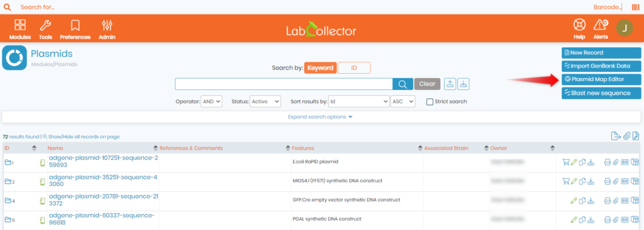Sort by the ID column arrows
The width and height of the screenshot is (644, 230).
[x=34, y=148]
